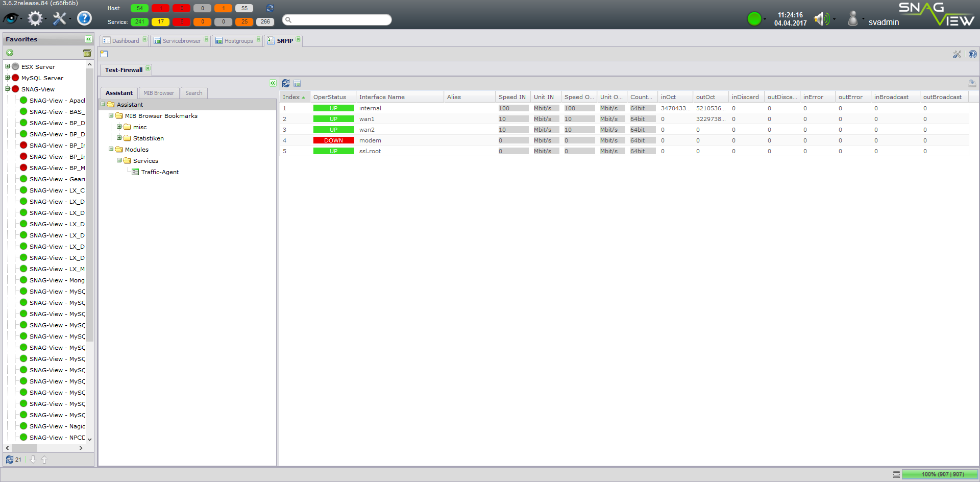Viewport: 980px width, 482px height.
Task: Close the Test-Firewall tab
Action: pyautogui.click(x=148, y=68)
